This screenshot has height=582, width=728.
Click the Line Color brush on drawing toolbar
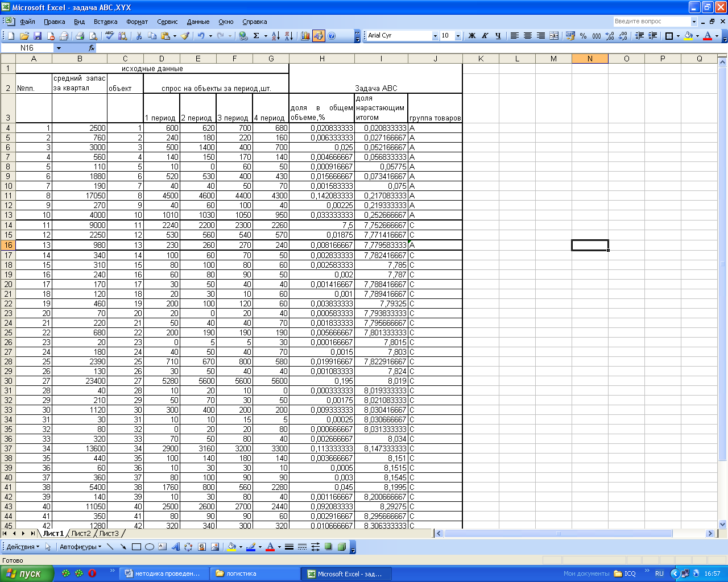(250, 547)
